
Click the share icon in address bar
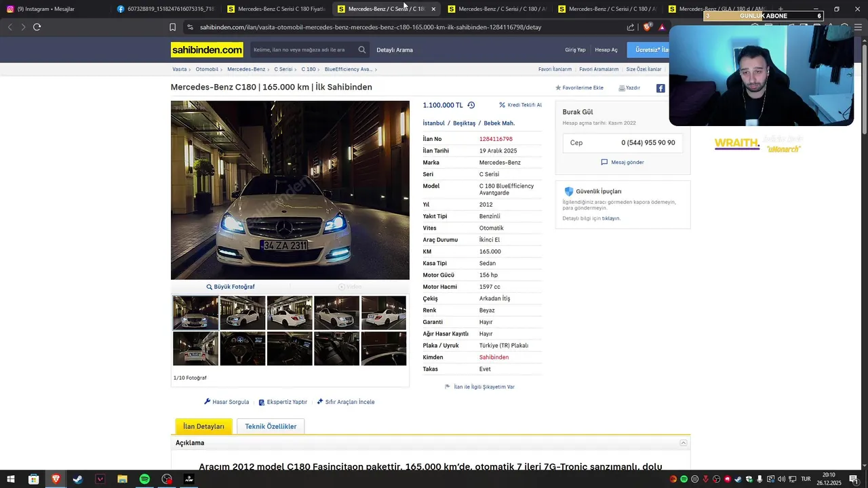(631, 27)
